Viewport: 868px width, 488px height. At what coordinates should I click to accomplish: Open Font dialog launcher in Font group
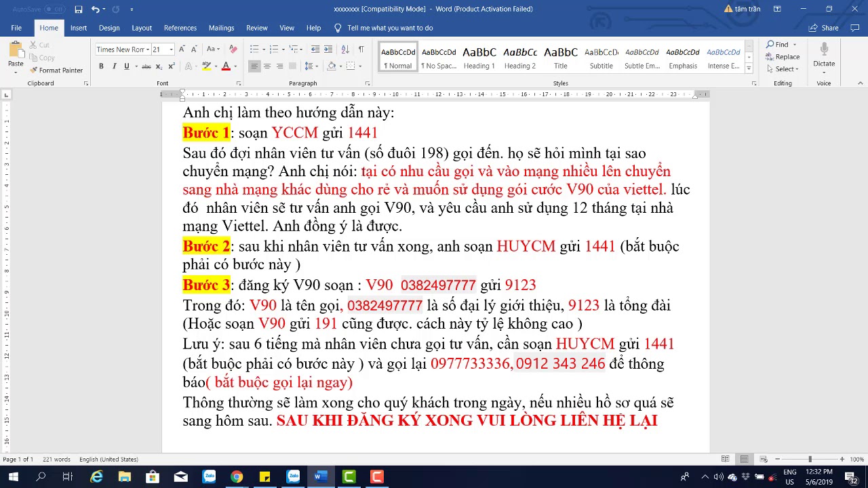coord(238,83)
